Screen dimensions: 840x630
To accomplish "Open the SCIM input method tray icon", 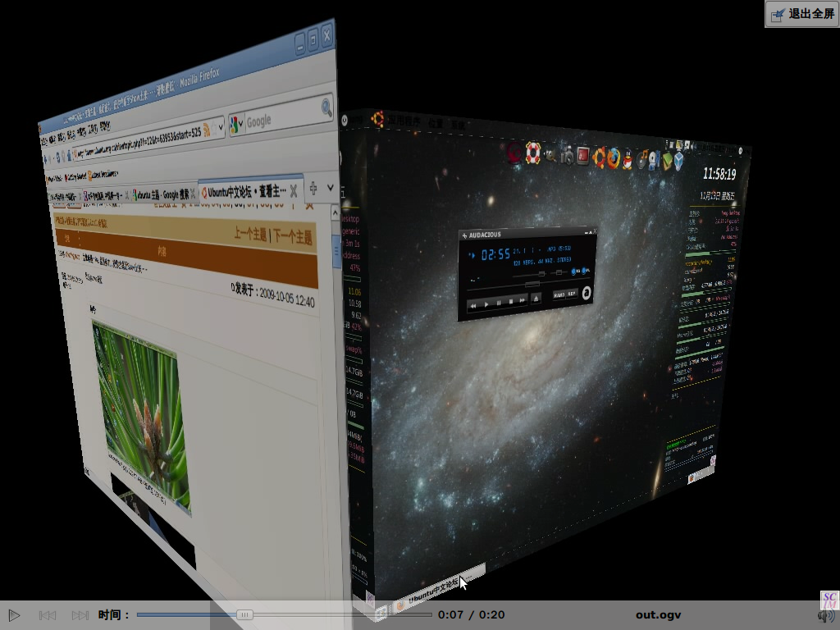I will pos(829,600).
